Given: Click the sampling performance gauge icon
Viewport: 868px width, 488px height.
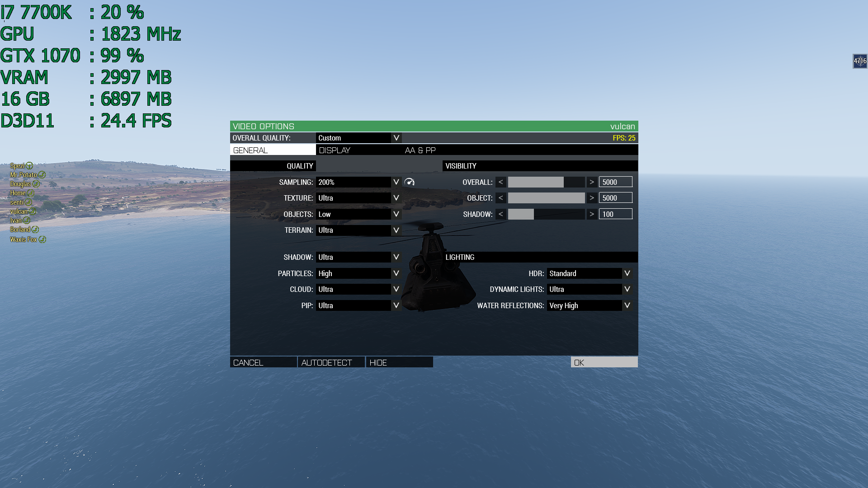Looking at the screenshot, I should [409, 182].
